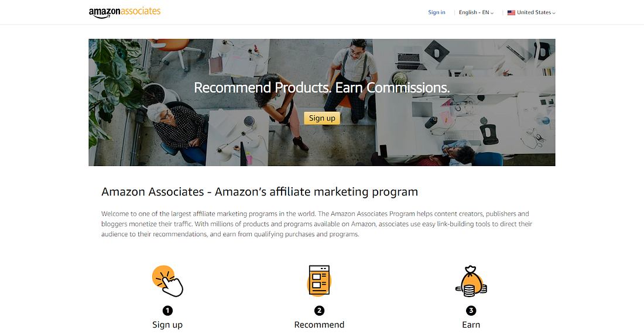Click the chevron beside English - EN
The image size is (644, 334).
pyautogui.click(x=492, y=13)
